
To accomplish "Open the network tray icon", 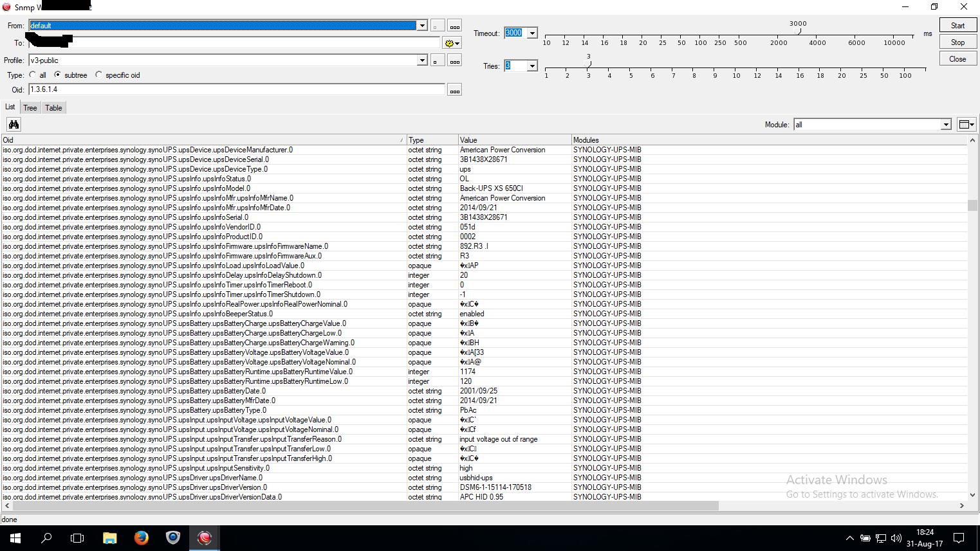I will click(x=881, y=538).
